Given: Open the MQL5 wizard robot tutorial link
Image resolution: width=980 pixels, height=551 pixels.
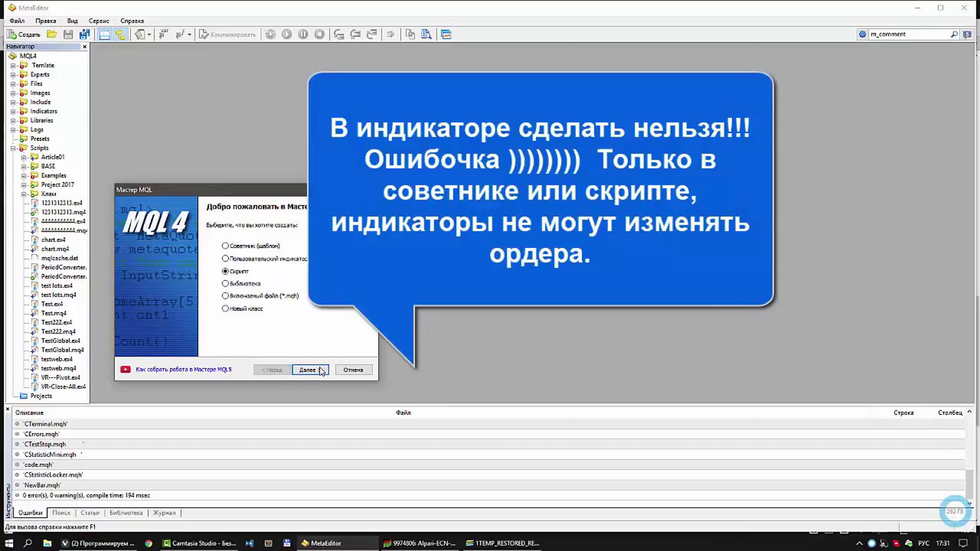Looking at the screenshot, I should pyautogui.click(x=183, y=370).
